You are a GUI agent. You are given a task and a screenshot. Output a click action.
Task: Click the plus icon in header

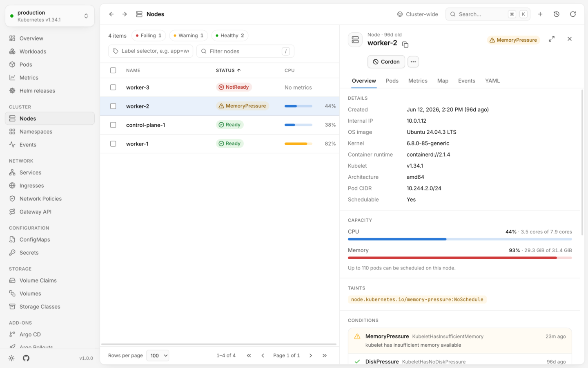540,14
